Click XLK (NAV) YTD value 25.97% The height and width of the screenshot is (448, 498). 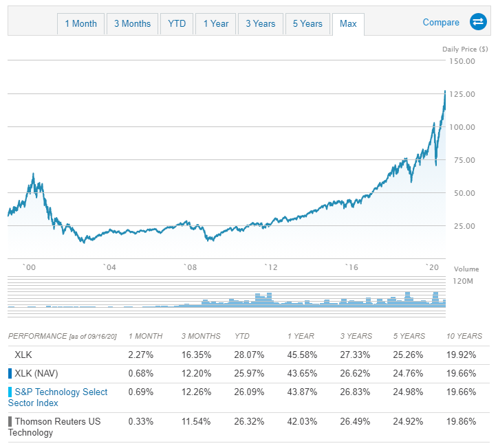tap(249, 373)
